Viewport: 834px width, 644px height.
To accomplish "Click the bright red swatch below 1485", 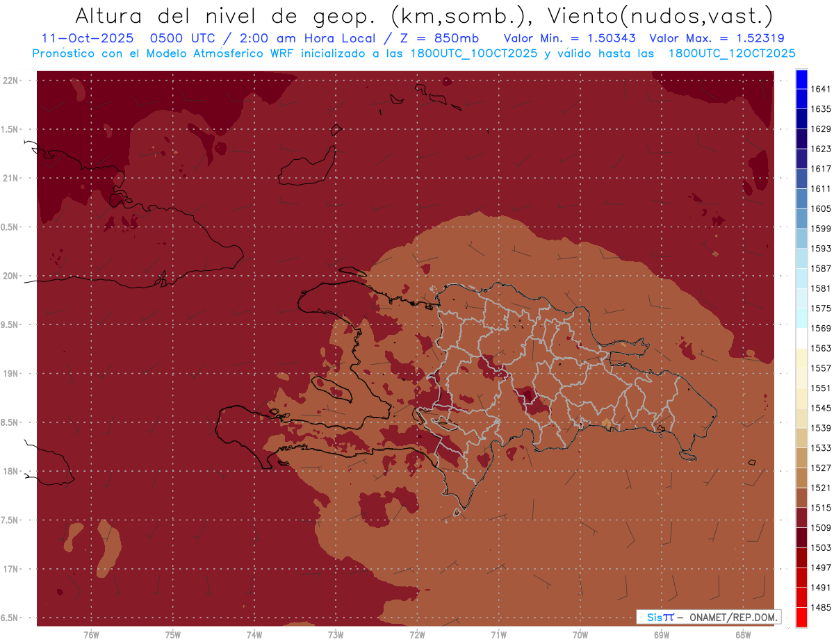I will pyautogui.click(x=801, y=618).
